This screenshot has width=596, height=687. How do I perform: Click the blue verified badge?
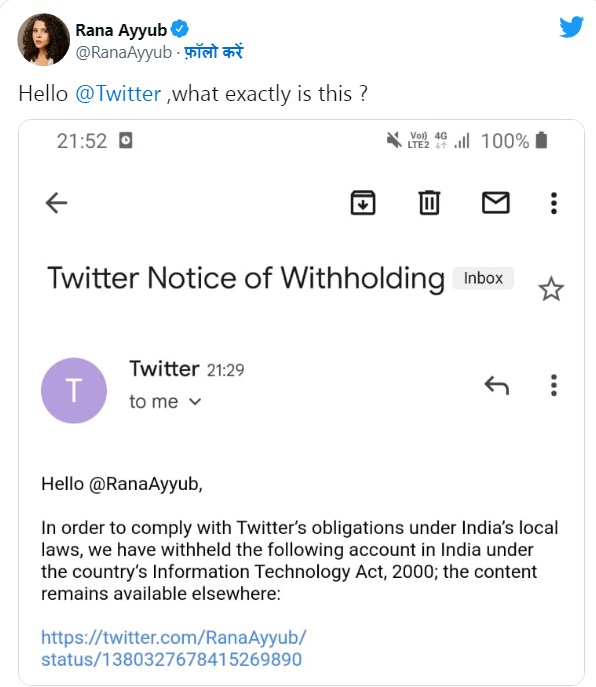pos(180,29)
